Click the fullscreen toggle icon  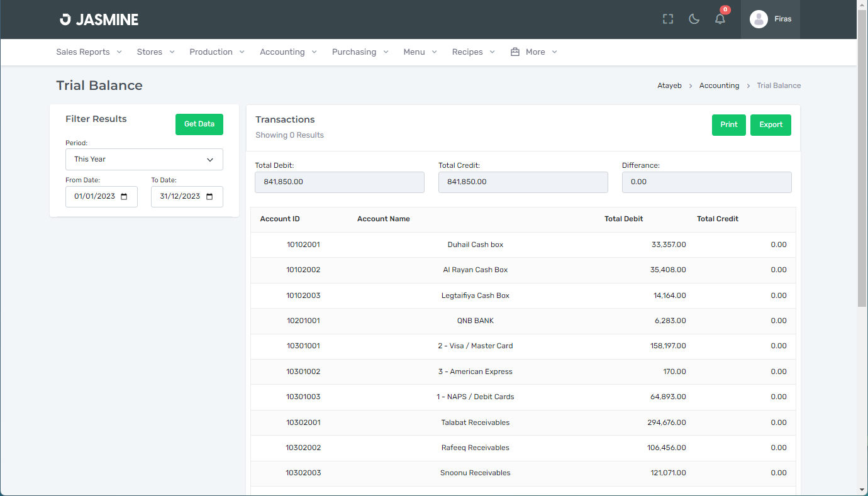point(668,19)
